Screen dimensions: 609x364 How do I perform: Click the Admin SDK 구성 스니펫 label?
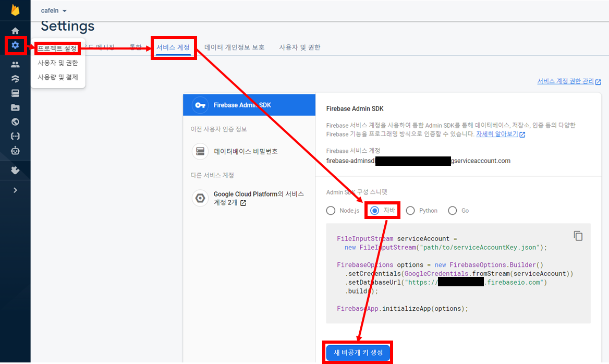pos(357,192)
